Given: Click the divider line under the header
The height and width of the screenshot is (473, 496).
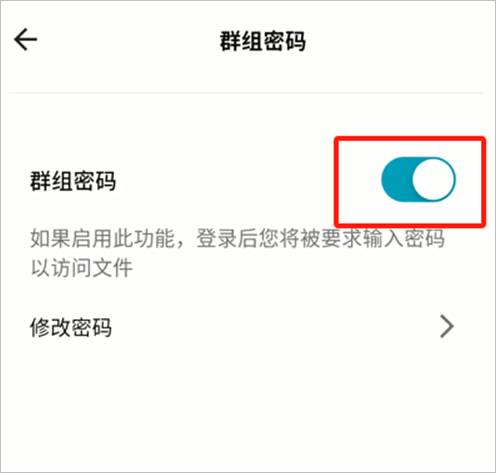Looking at the screenshot, I should 246,93.
